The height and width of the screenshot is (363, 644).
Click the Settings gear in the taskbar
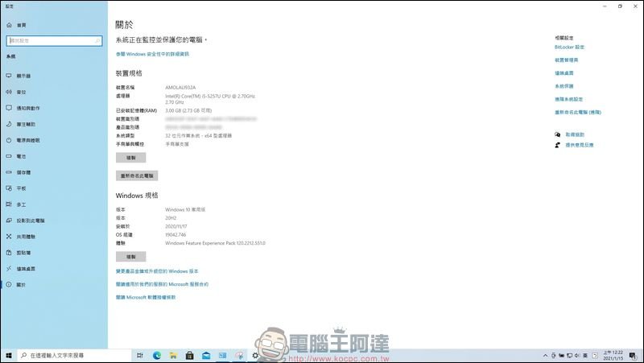coord(255,356)
